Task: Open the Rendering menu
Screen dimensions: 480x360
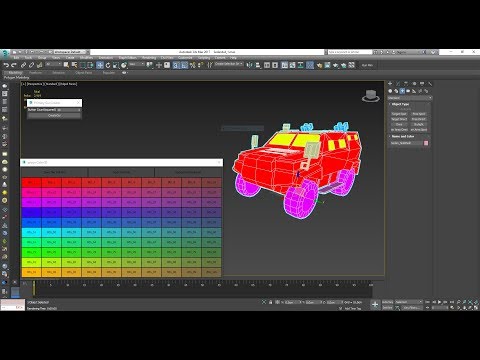Action: tap(149, 58)
